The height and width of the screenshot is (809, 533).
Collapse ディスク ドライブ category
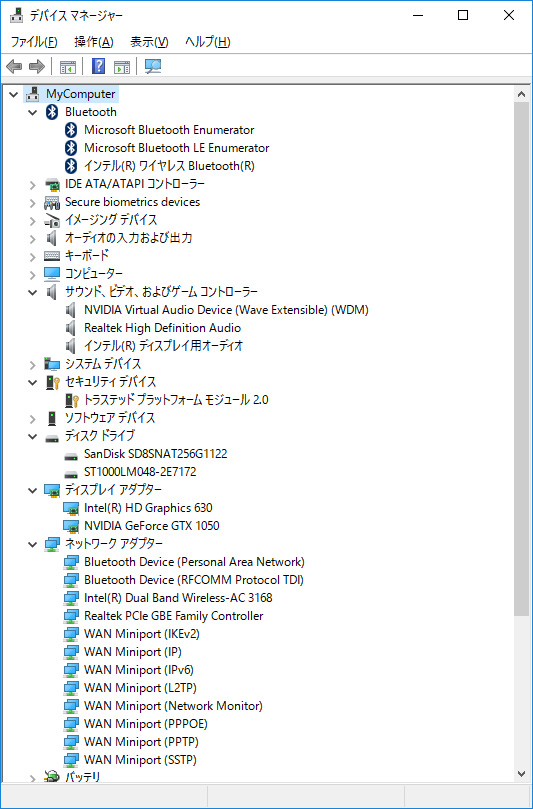pyautogui.click(x=33, y=436)
